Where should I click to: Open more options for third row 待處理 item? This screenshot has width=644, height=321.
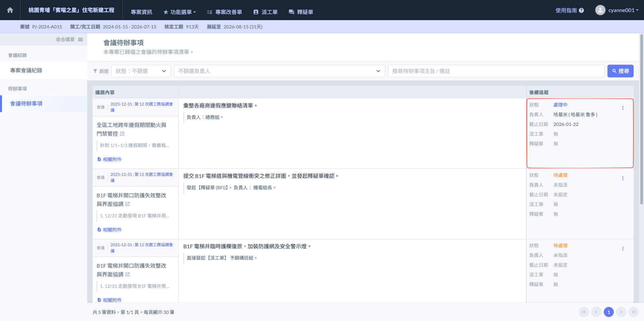click(623, 249)
